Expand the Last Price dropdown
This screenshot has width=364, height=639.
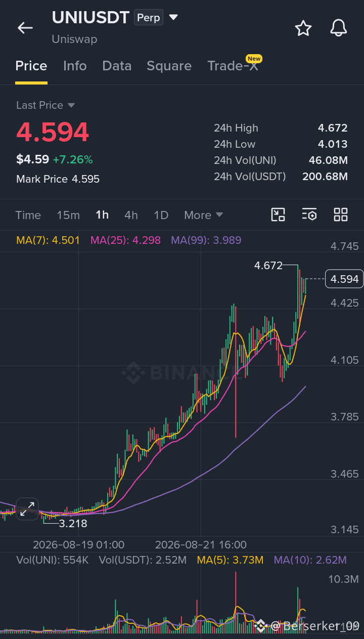(x=71, y=105)
